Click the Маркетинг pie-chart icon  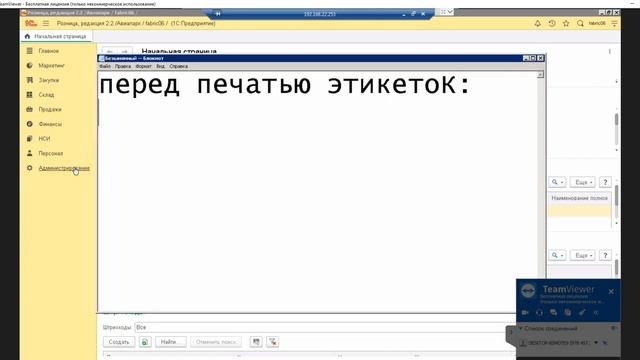(29, 66)
